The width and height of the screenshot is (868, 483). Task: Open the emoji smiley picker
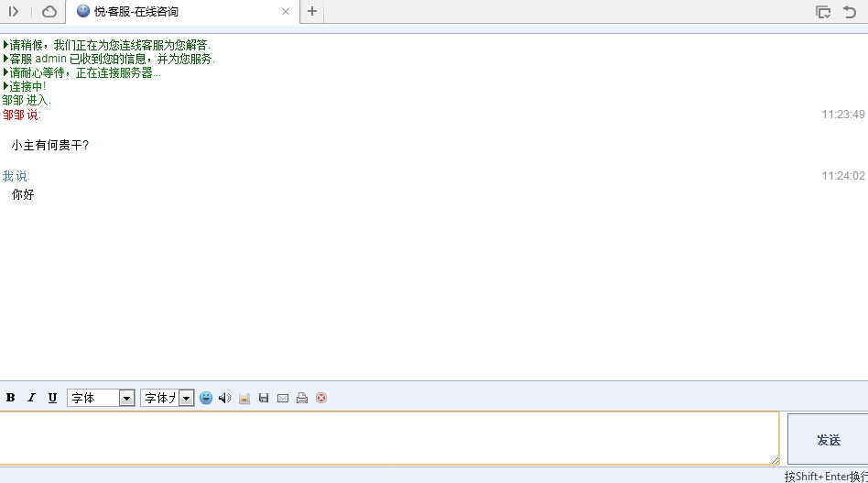pyautogui.click(x=206, y=398)
